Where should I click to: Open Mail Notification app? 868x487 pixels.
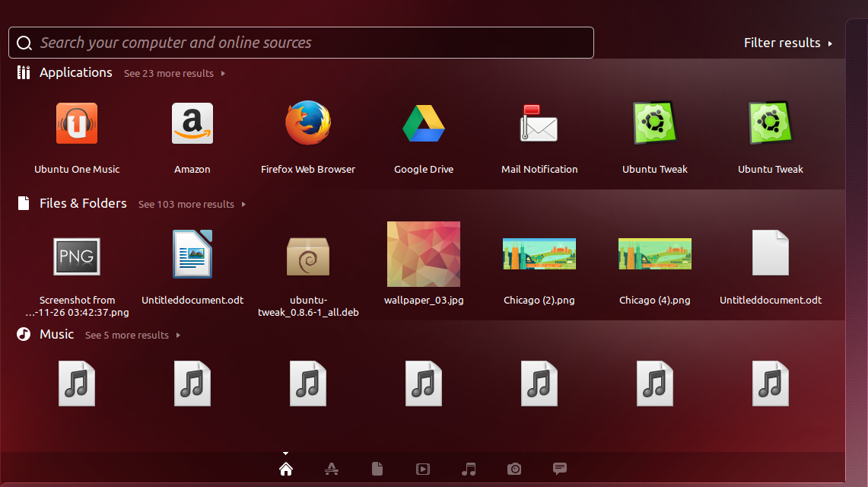point(539,124)
